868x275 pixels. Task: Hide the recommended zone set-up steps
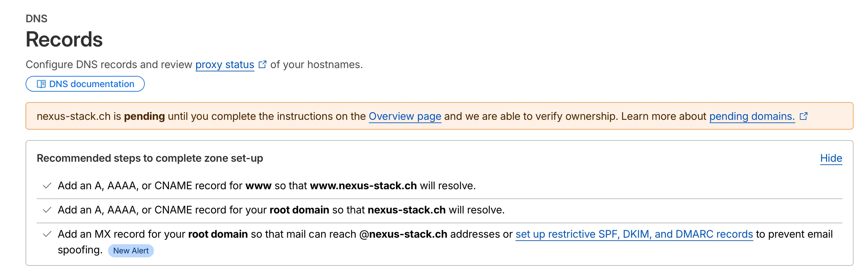[831, 158]
